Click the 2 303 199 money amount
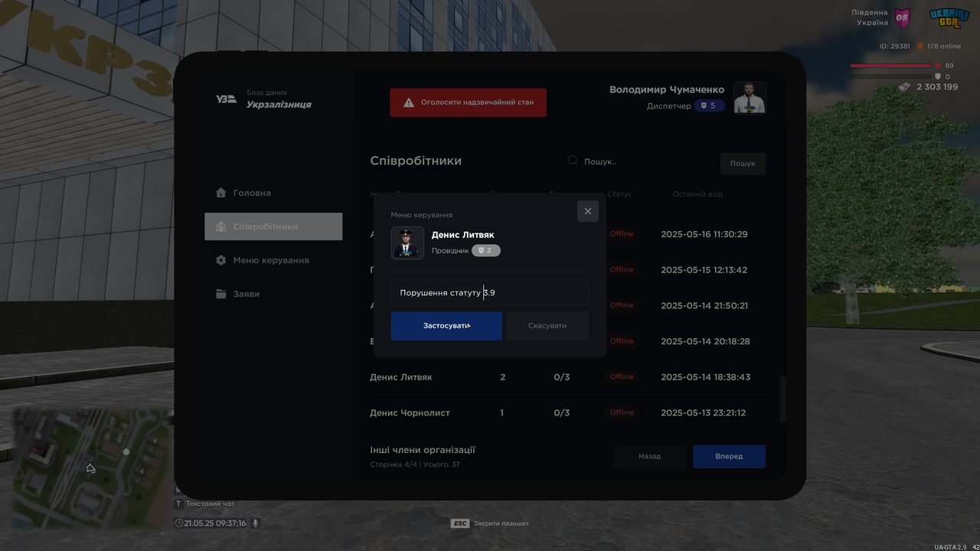This screenshot has height=551, width=980. pos(937,87)
